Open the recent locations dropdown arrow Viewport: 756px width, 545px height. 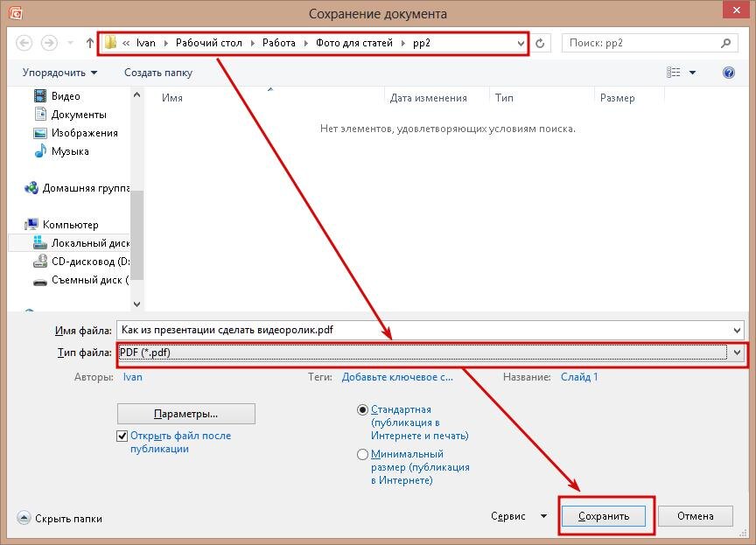tap(70, 44)
